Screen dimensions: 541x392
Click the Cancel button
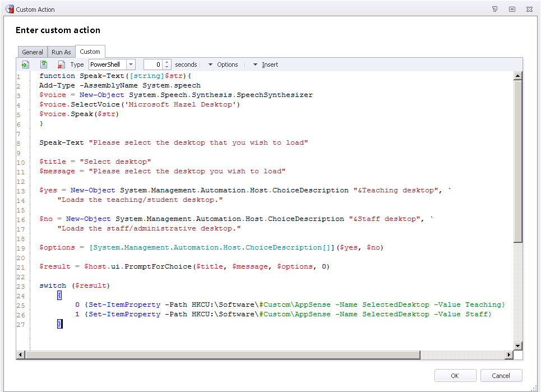point(501,375)
